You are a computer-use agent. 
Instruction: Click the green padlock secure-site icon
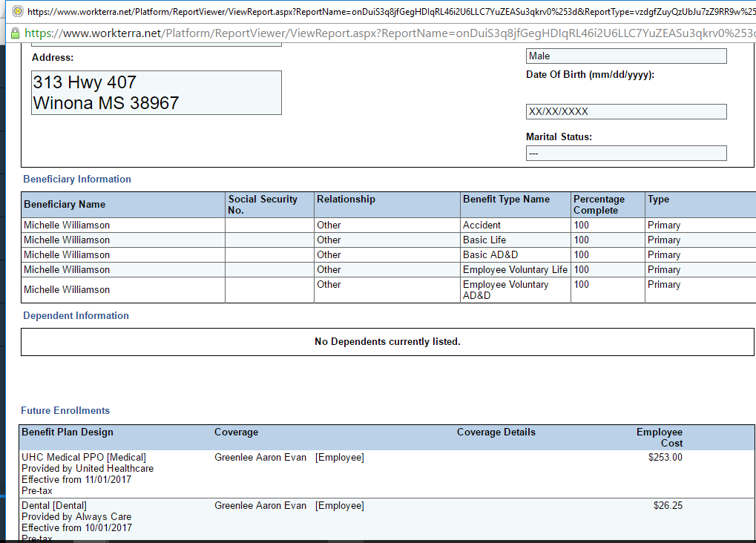(x=14, y=33)
